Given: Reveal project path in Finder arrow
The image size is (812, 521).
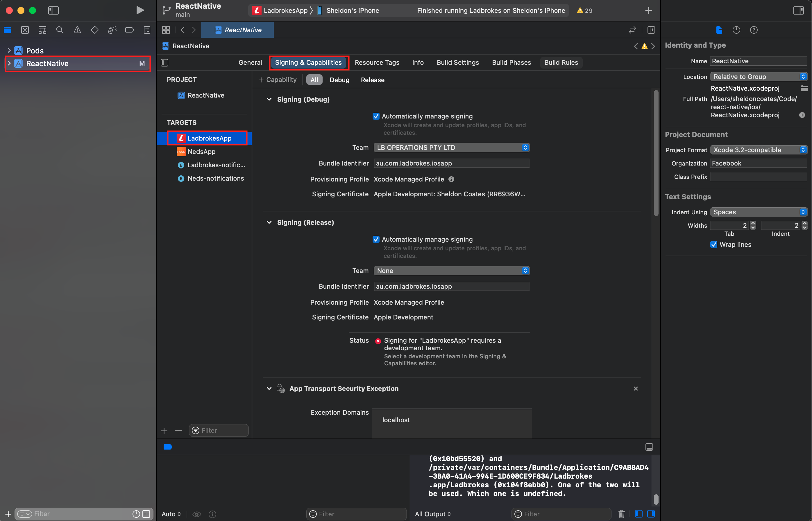Looking at the screenshot, I should [802, 115].
